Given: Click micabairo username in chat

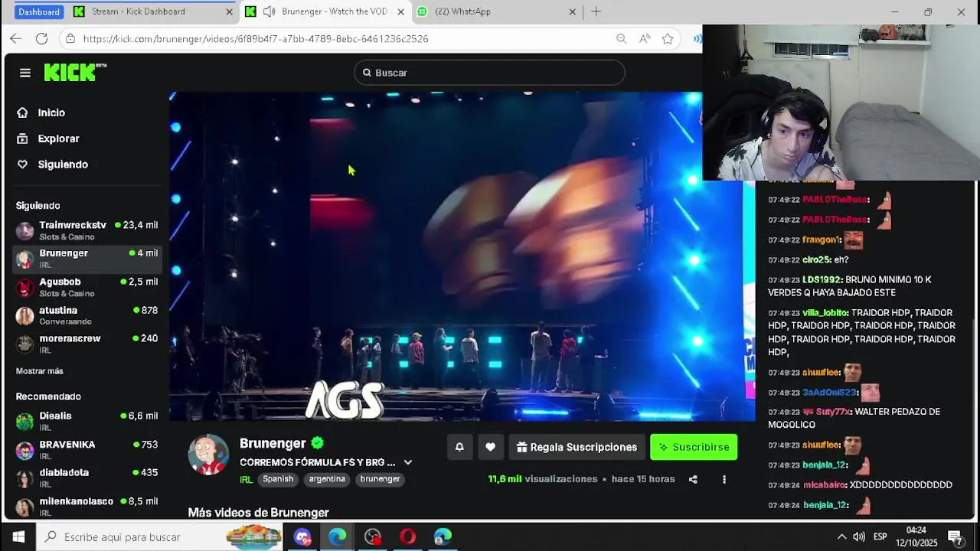Looking at the screenshot, I should tap(823, 485).
